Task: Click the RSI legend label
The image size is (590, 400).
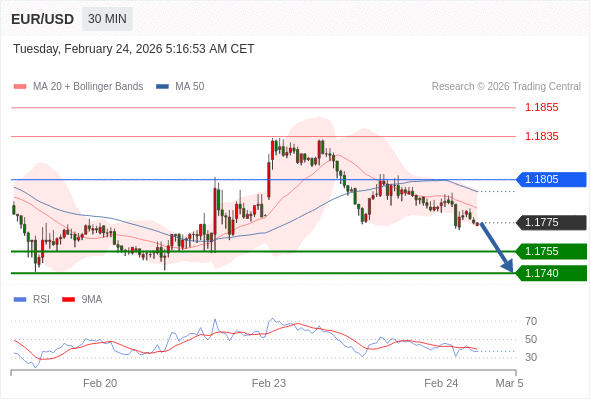Action: pyautogui.click(x=41, y=300)
